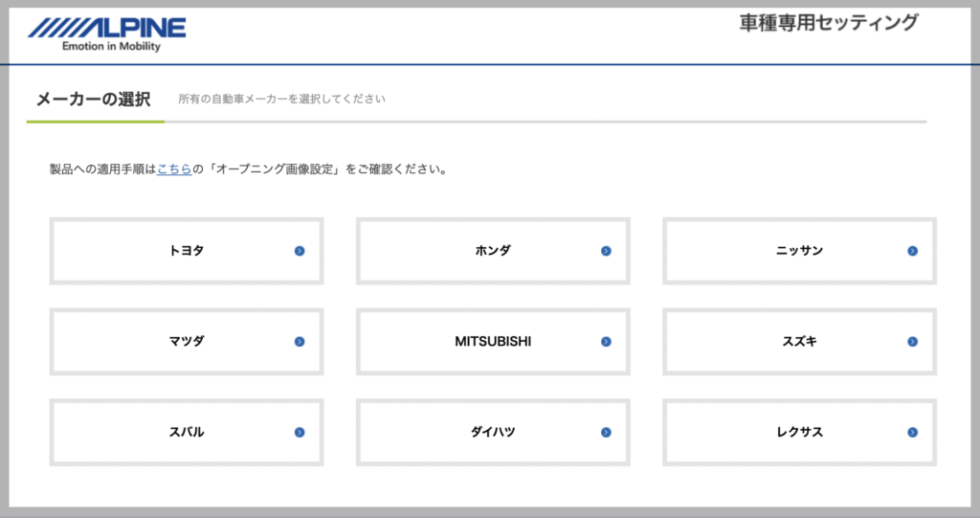Select the ニッサン maker button
Viewport: 980px width, 518px height.
pos(799,251)
